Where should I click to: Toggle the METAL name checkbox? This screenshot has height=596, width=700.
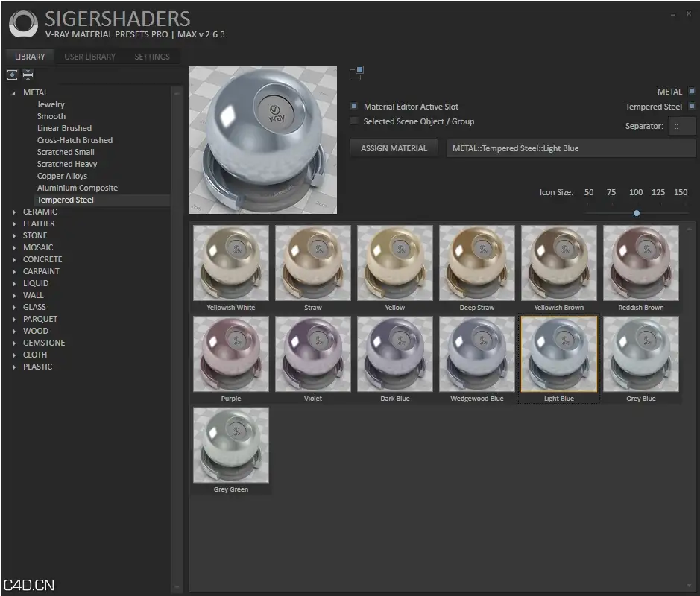pyautogui.click(x=692, y=91)
